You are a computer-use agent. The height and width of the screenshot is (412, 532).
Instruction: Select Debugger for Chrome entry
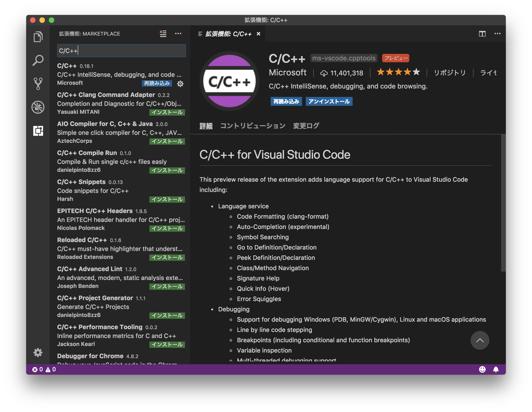(120, 357)
